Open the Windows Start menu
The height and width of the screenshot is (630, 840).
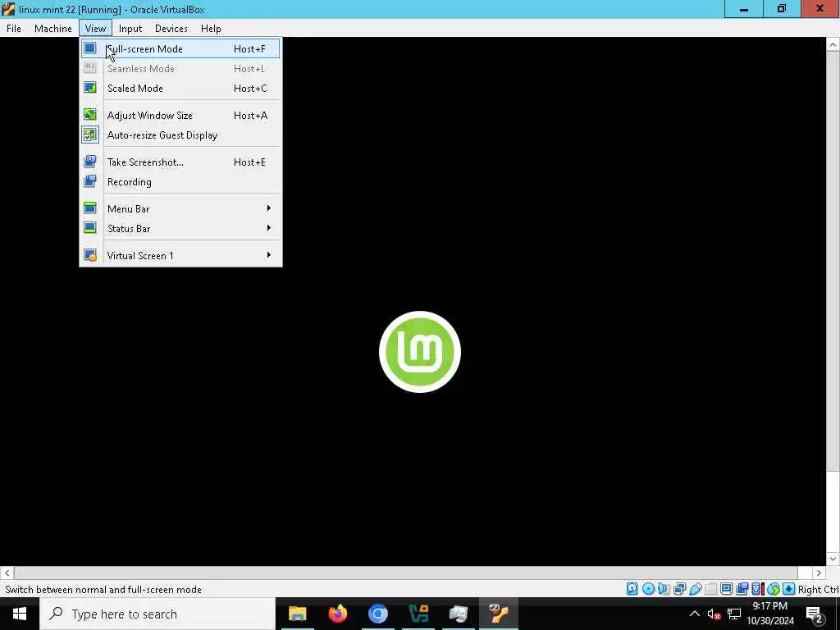tap(20, 614)
